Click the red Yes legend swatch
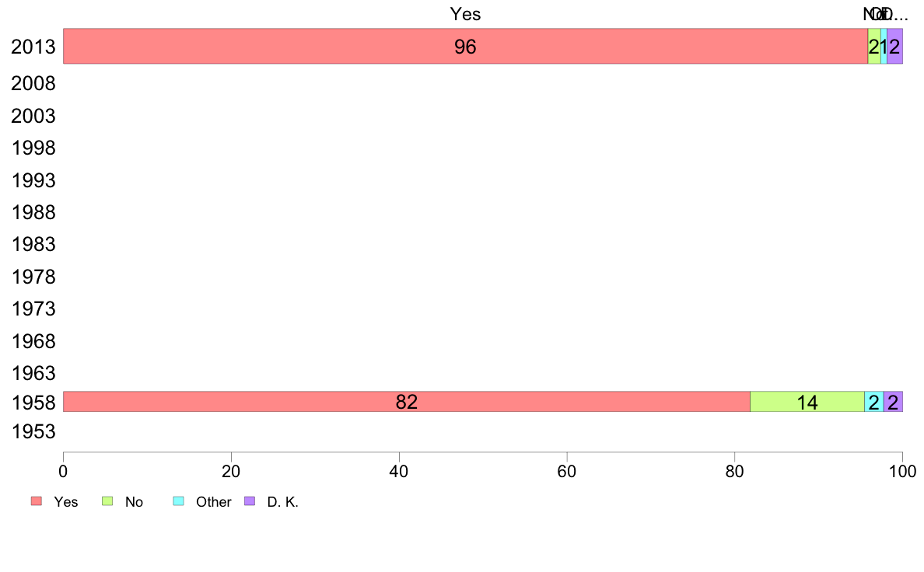Viewport: 924px width, 572px height. tap(37, 500)
